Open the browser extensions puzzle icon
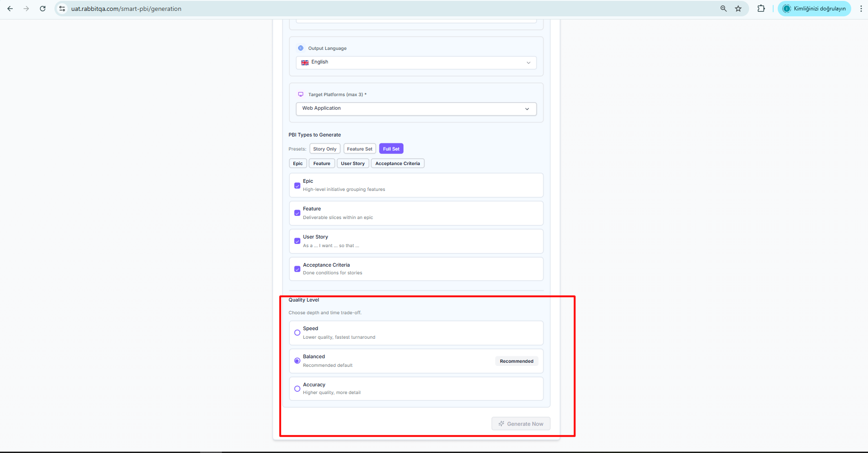 tap(761, 9)
